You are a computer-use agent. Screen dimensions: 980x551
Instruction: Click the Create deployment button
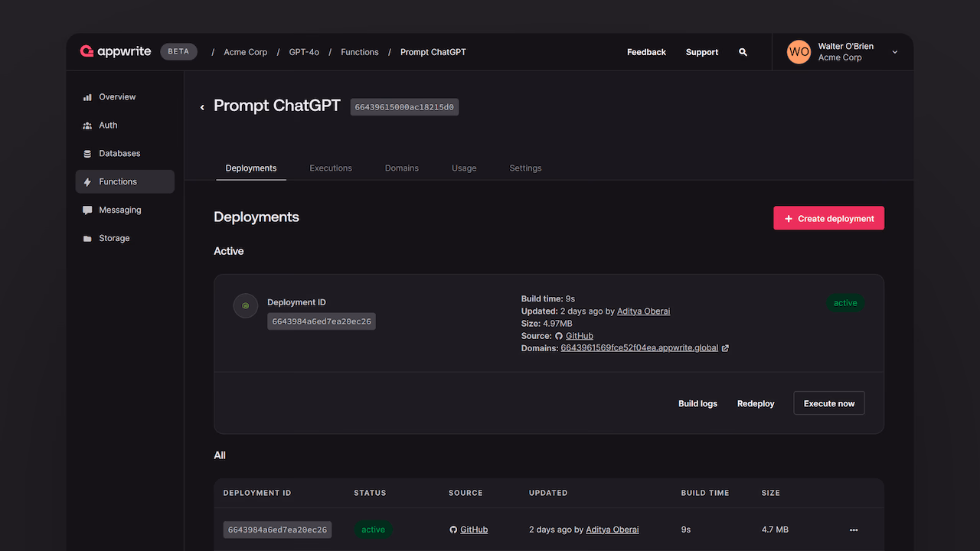(x=828, y=218)
